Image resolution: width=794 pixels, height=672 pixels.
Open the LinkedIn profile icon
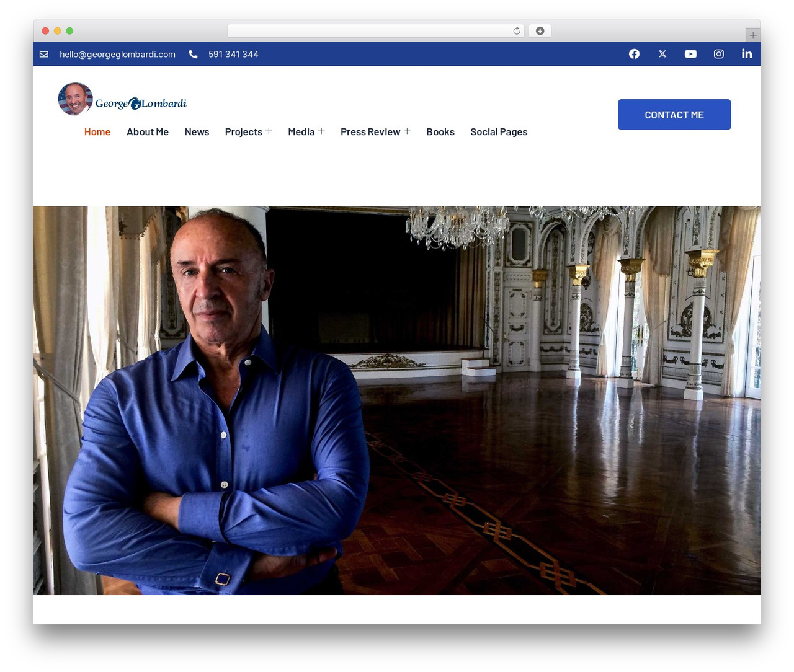747,54
